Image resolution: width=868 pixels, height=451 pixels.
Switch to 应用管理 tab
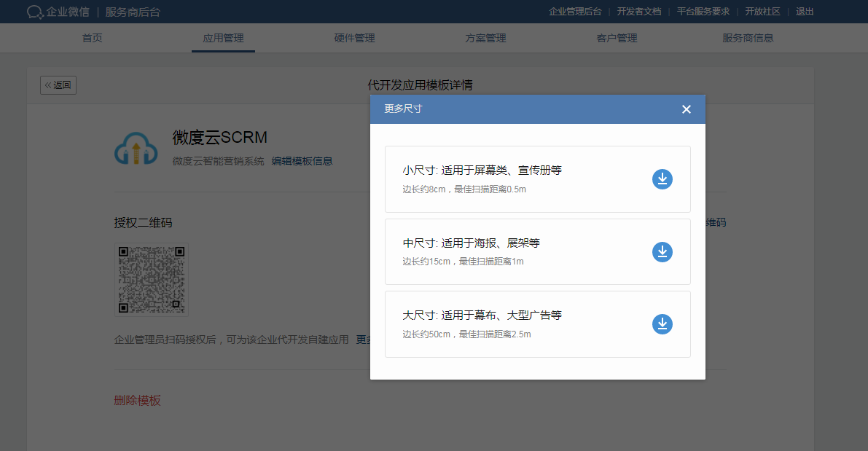[223, 38]
